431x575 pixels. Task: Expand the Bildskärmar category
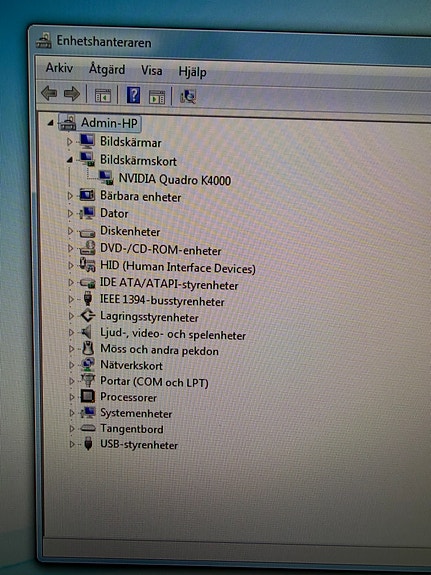pyautogui.click(x=69, y=141)
